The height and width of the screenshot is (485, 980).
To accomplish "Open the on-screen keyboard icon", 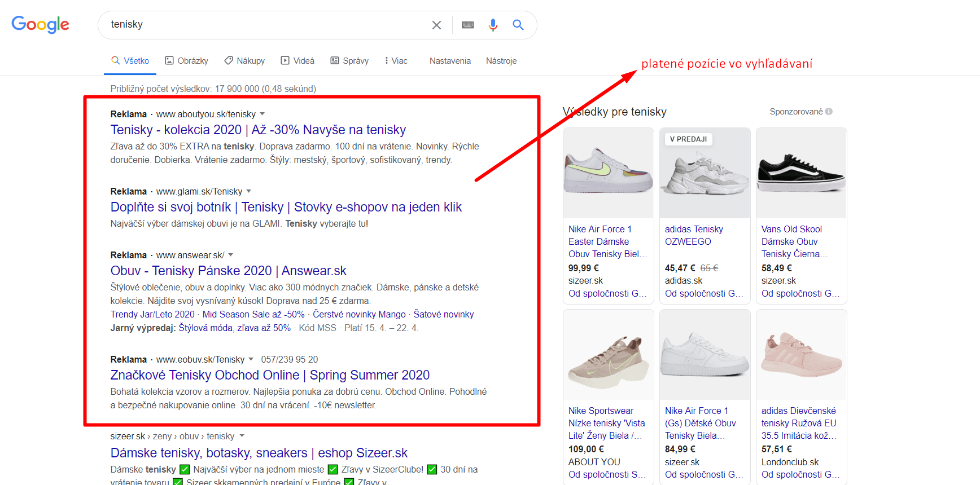I will 467,25.
